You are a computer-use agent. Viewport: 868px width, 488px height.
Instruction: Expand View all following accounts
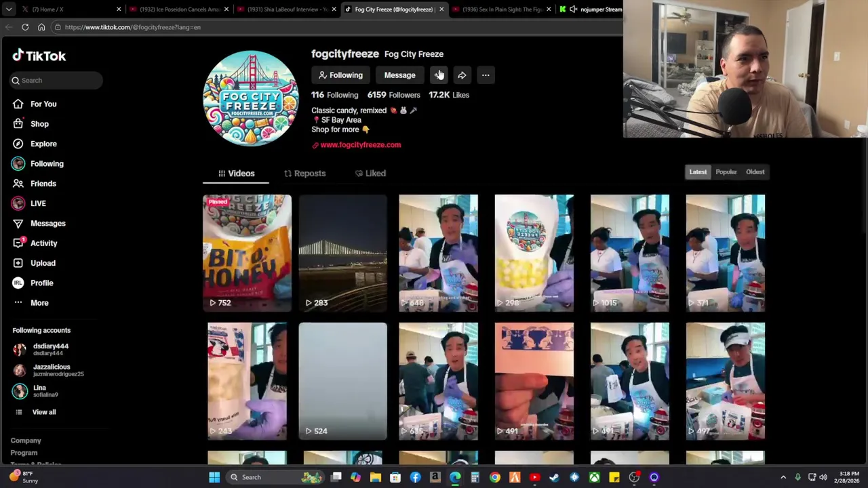pyautogui.click(x=37, y=412)
